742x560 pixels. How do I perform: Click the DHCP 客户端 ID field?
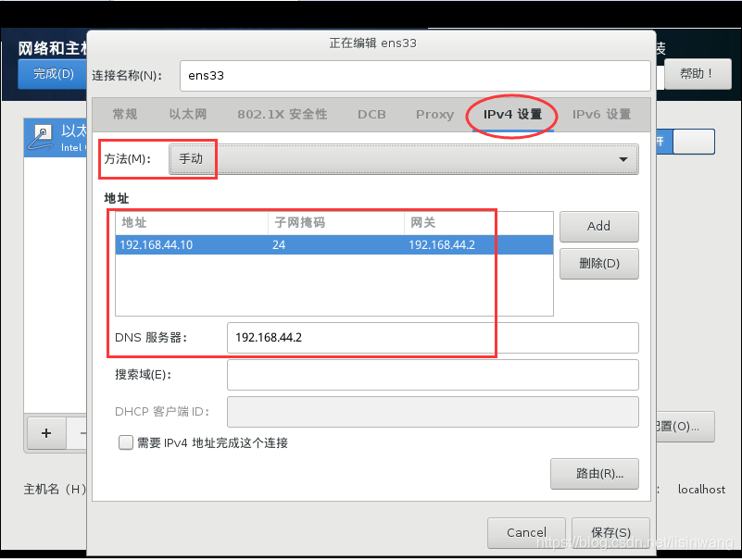433,412
